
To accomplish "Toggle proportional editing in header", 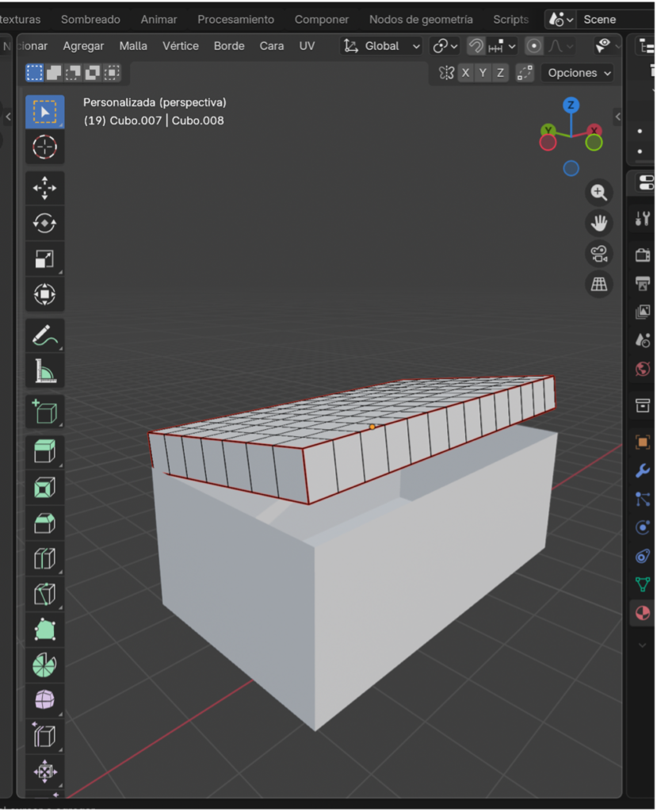I will click(x=534, y=46).
